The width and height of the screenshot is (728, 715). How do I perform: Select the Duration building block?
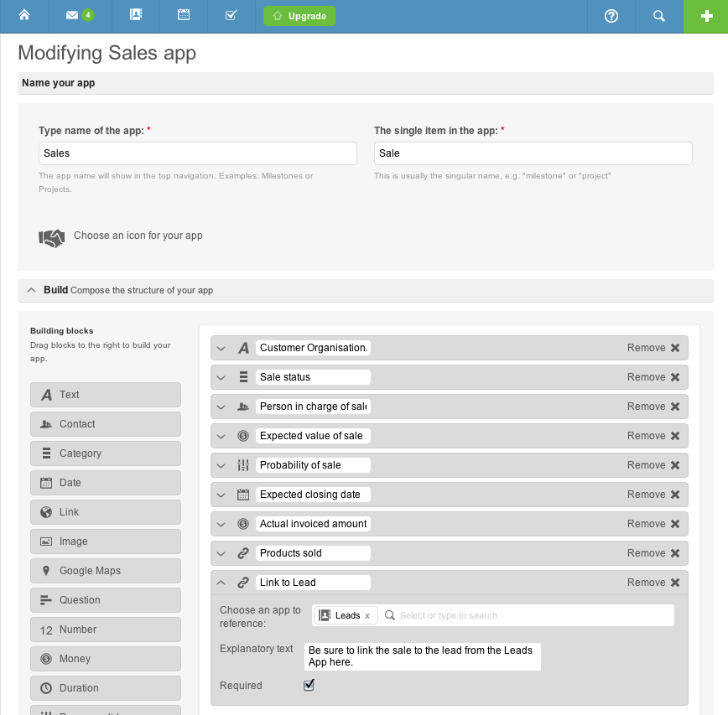(x=106, y=688)
